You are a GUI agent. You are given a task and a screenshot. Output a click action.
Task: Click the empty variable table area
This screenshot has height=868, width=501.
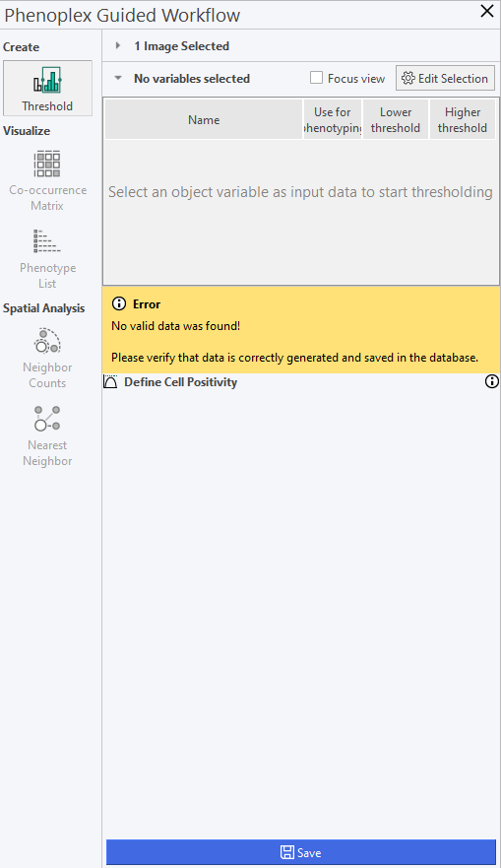tap(301, 212)
